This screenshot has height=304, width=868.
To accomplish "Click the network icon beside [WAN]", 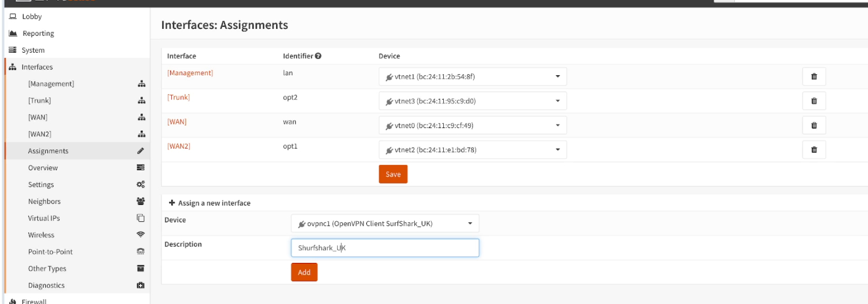I will pyautogui.click(x=141, y=118).
